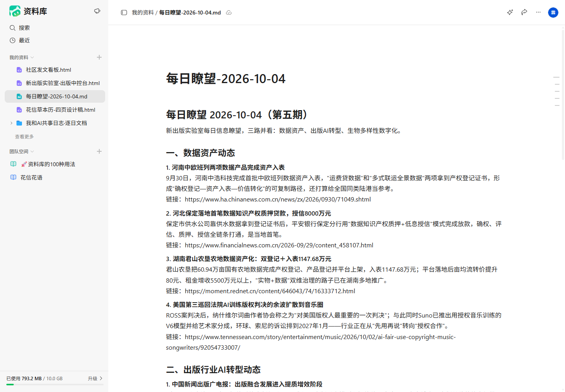Open the chinanews.com.cn article link
The width and height of the screenshot is (565, 392).
278,199
